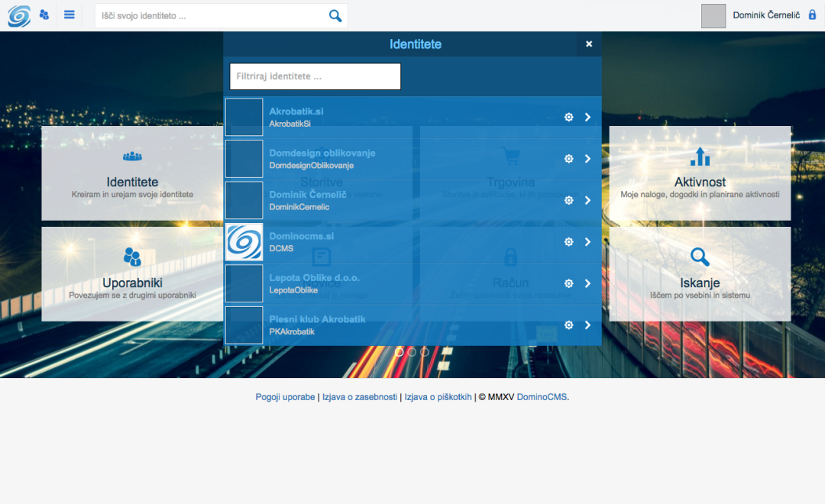The height and width of the screenshot is (504, 825).
Task: Select the first carousel dot indicator
Action: coord(399,352)
